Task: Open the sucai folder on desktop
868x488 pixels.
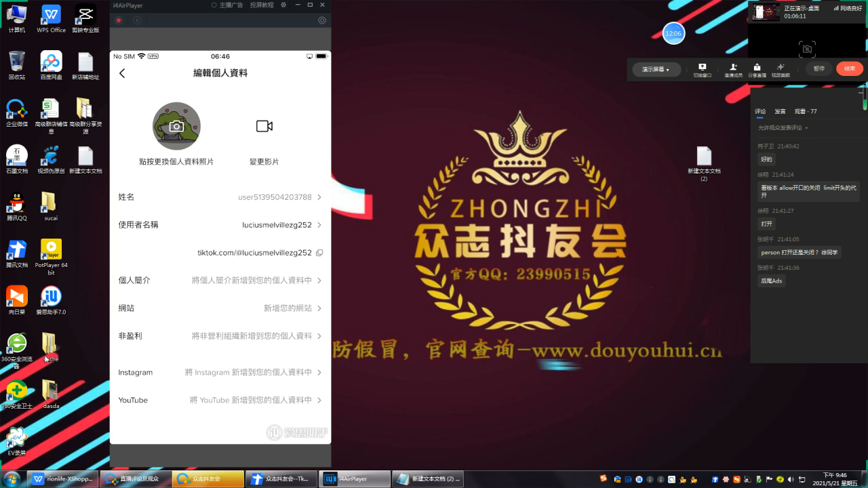Action: (x=52, y=206)
